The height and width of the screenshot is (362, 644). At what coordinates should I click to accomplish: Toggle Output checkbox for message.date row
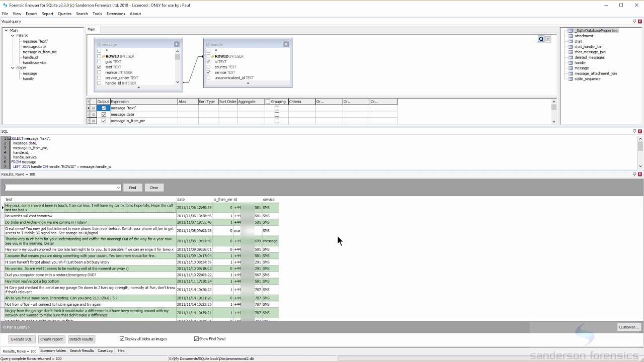[x=104, y=115]
